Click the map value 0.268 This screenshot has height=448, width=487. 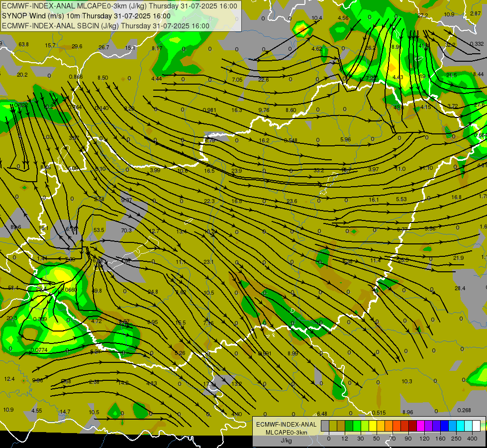click(464, 410)
